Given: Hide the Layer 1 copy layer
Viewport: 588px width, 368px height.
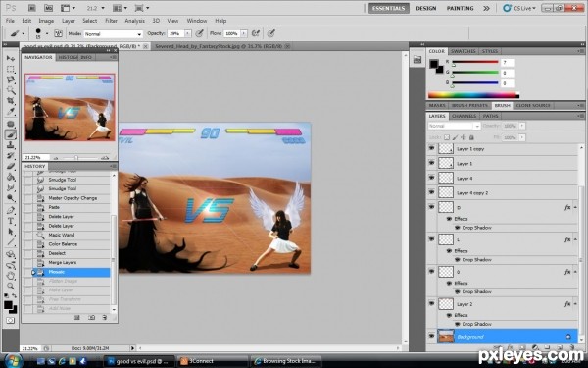Looking at the screenshot, I should (431, 149).
